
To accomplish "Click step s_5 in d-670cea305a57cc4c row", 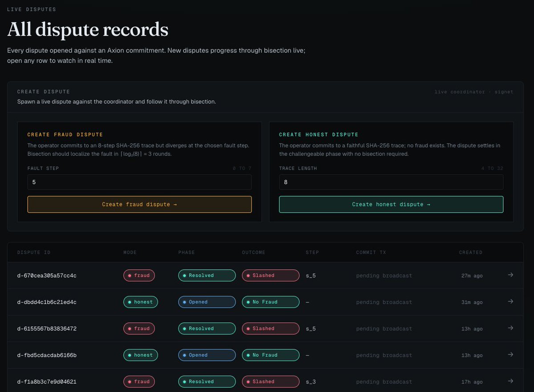I will (x=311, y=276).
